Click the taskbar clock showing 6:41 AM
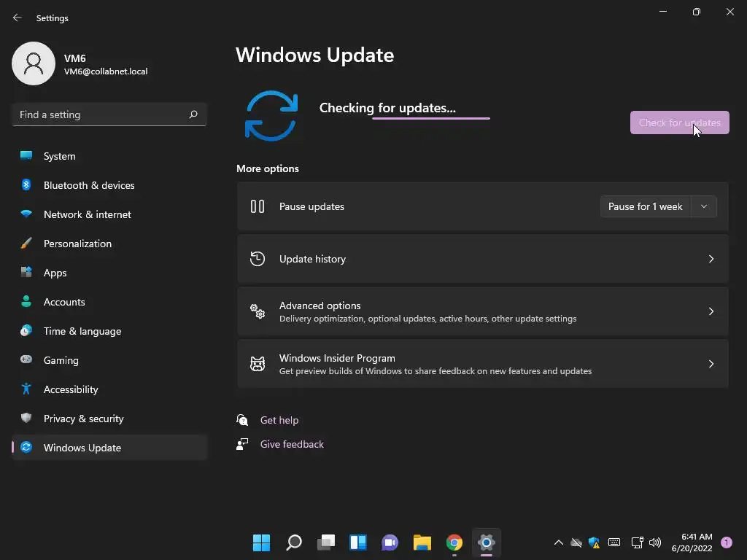Image resolution: width=747 pixels, height=560 pixels. coord(692,542)
